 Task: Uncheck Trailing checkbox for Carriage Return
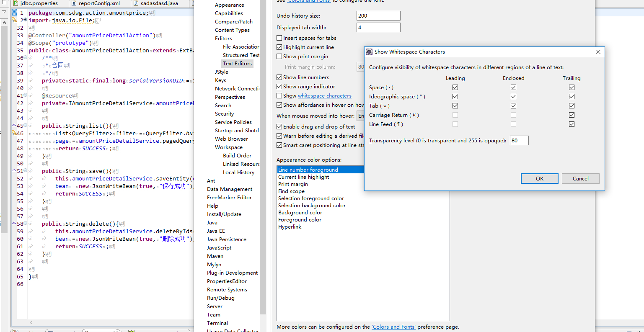click(x=572, y=115)
